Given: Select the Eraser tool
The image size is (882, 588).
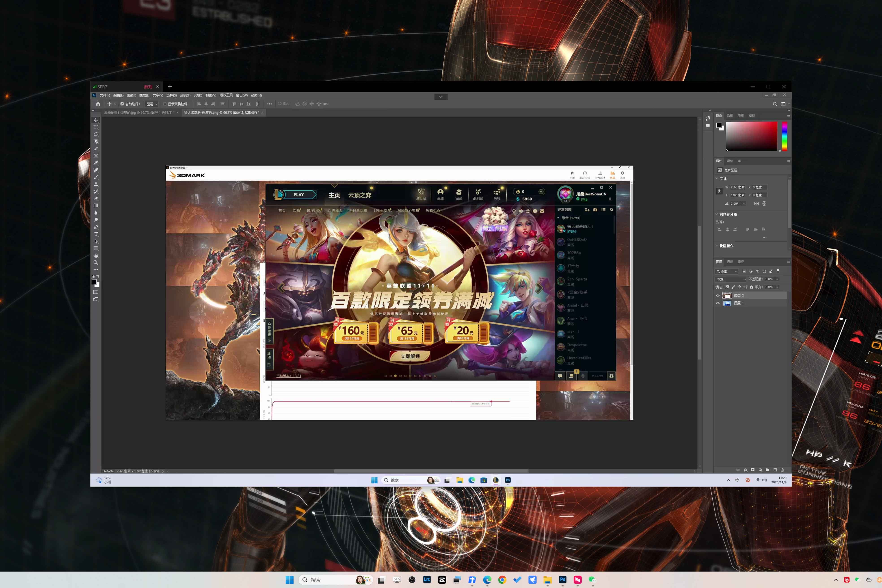Looking at the screenshot, I should pos(96,198).
